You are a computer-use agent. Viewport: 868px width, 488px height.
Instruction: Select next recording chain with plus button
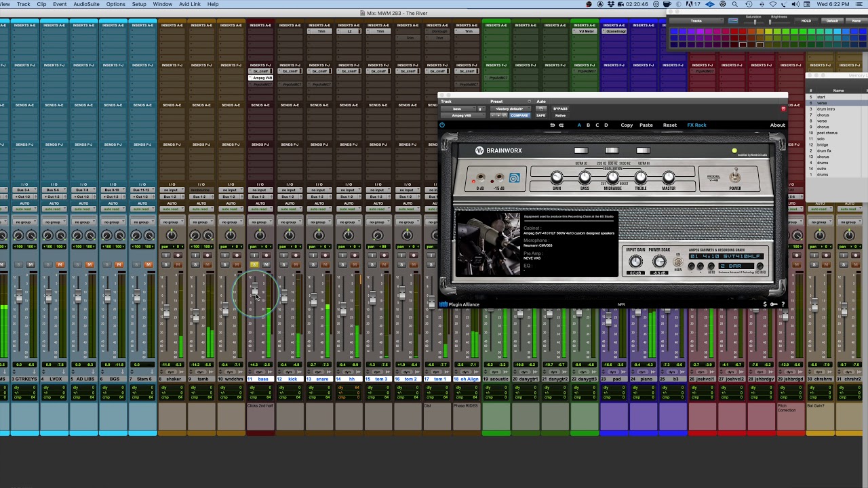(x=701, y=266)
